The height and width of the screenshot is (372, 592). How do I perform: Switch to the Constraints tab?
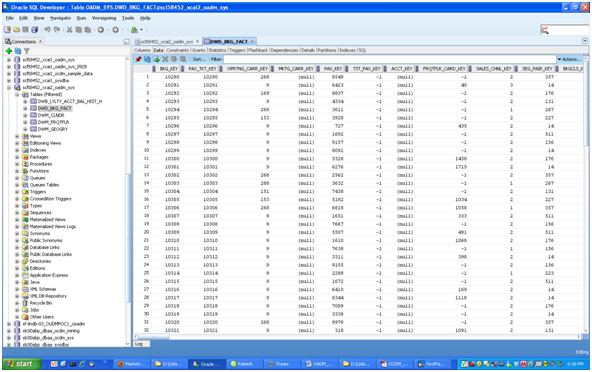(x=177, y=50)
